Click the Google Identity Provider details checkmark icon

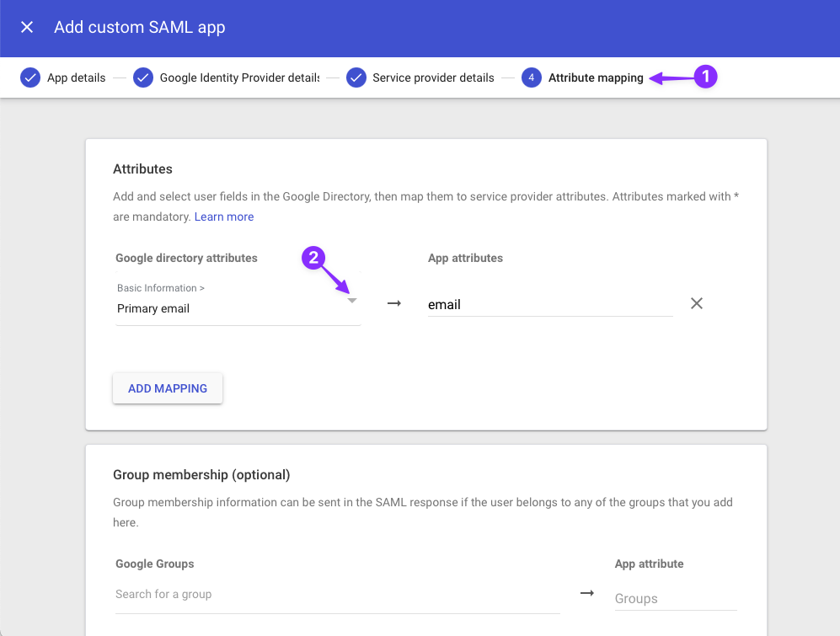[x=142, y=77]
